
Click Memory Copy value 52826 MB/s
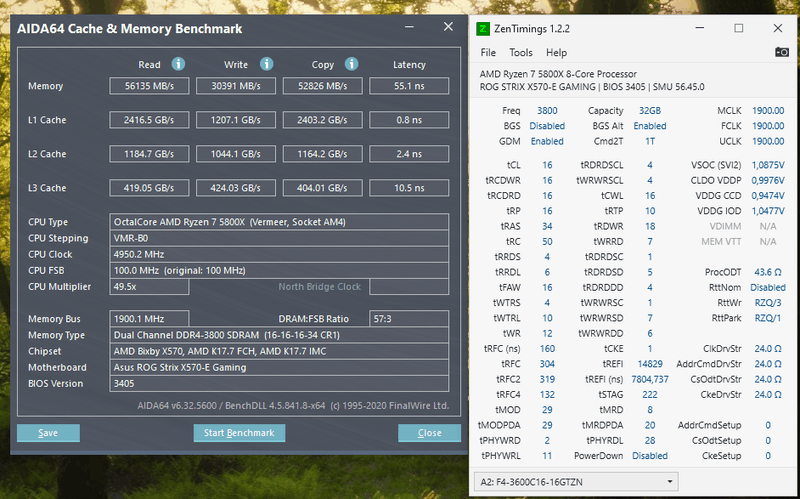pyautogui.click(x=322, y=86)
